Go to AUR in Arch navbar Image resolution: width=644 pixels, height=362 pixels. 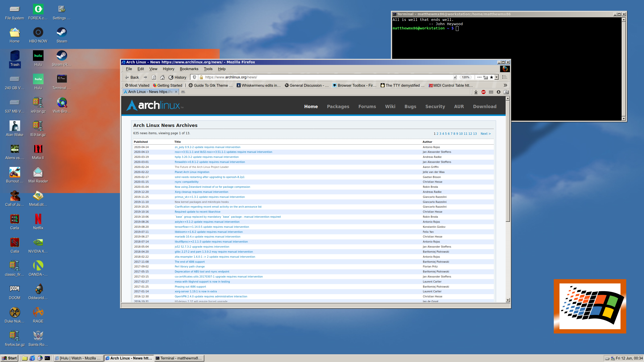click(459, 106)
